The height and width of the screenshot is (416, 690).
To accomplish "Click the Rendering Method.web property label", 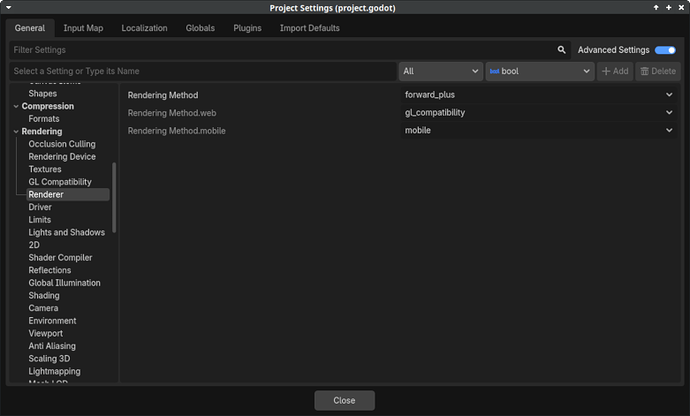I will point(172,113).
